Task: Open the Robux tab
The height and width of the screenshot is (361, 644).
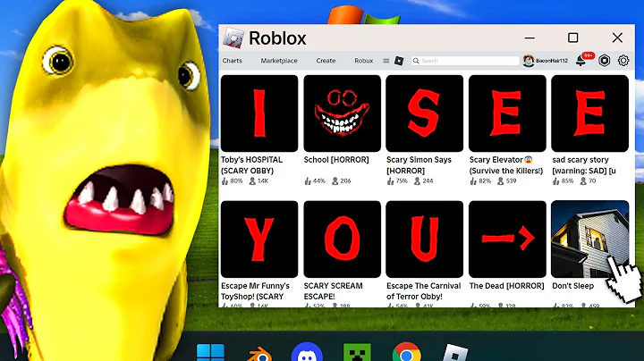Action: (363, 60)
